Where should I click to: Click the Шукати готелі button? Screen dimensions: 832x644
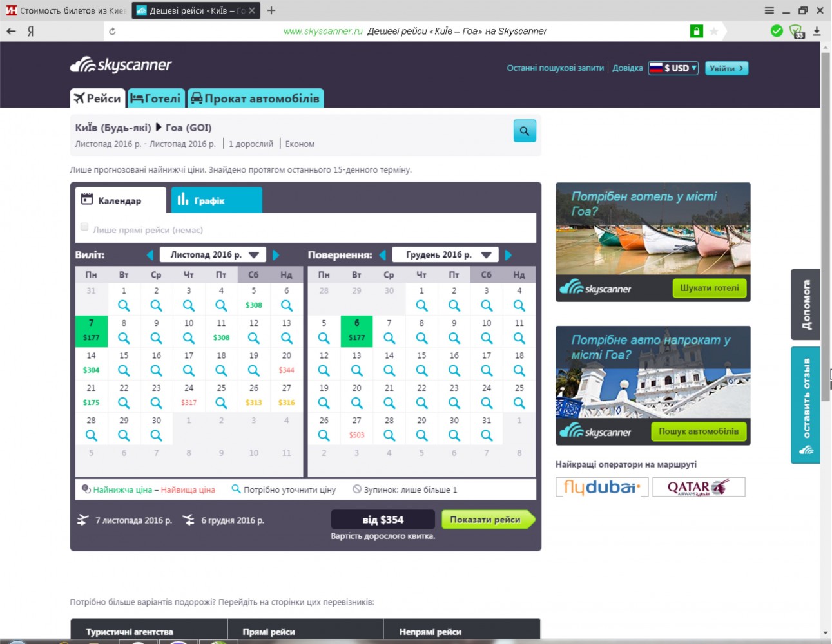pos(709,288)
